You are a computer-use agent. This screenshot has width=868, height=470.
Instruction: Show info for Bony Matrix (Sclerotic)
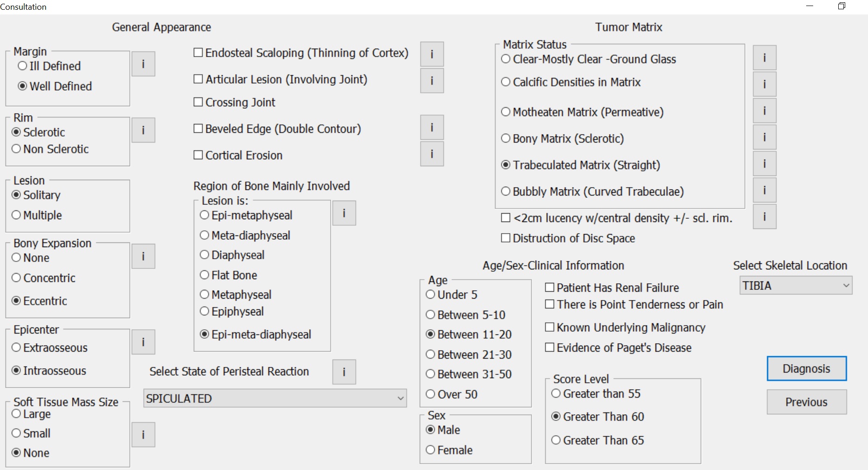pyautogui.click(x=764, y=137)
